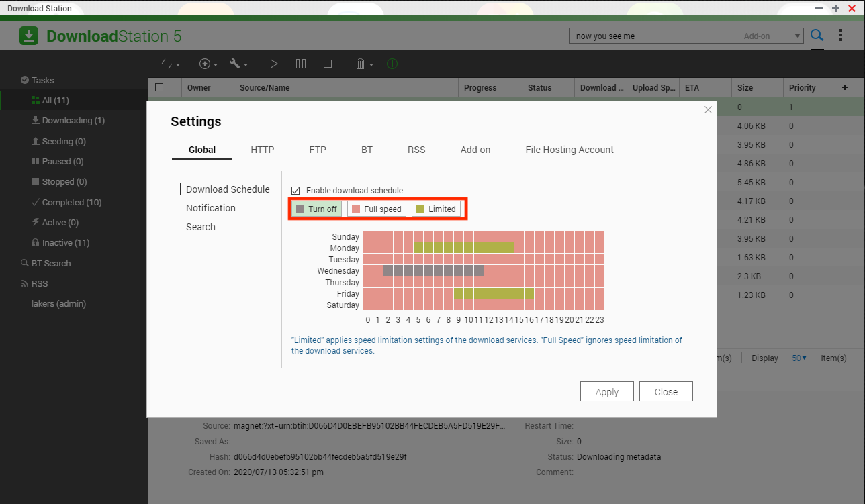Open the wrench settings dropdown

pyautogui.click(x=238, y=64)
